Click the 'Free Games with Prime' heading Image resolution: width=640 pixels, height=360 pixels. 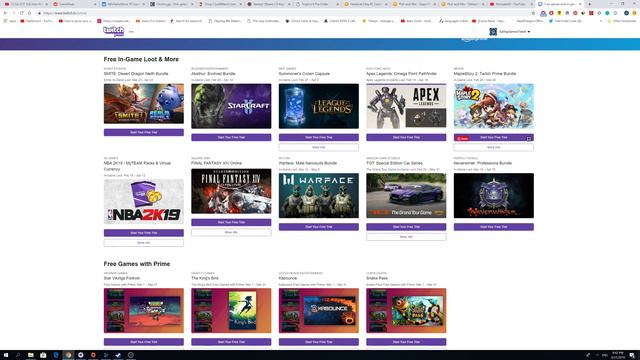137,264
